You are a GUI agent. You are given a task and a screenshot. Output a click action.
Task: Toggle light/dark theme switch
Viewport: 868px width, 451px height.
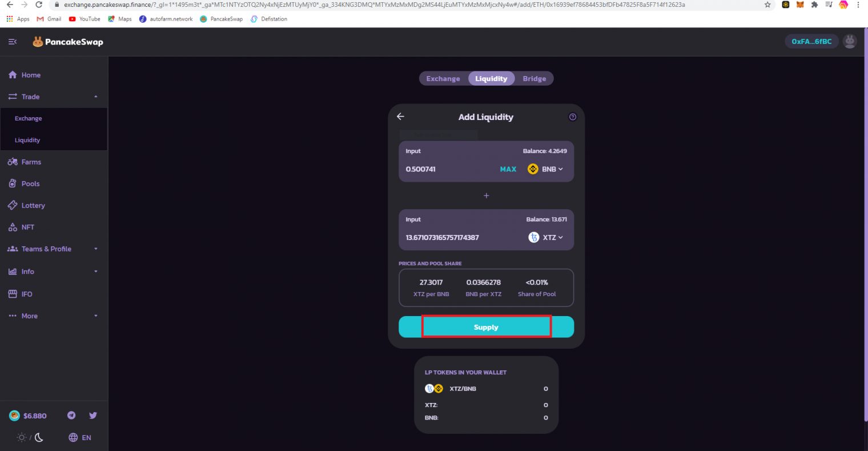(x=30, y=437)
